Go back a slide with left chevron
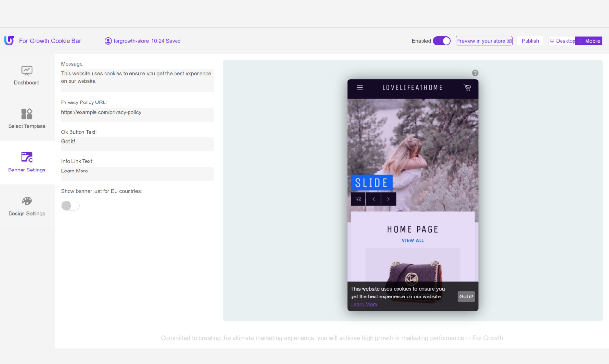The height and width of the screenshot is (364, 609). 373,199
